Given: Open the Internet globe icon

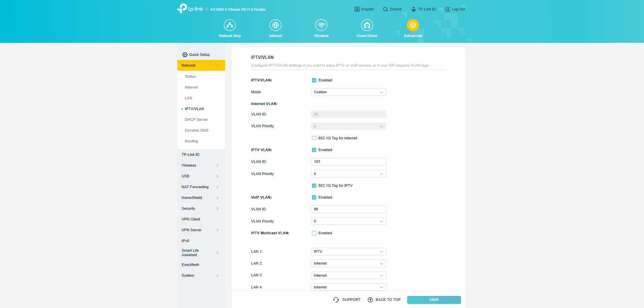Looking at the screenshot, I should tap(276, 25).
